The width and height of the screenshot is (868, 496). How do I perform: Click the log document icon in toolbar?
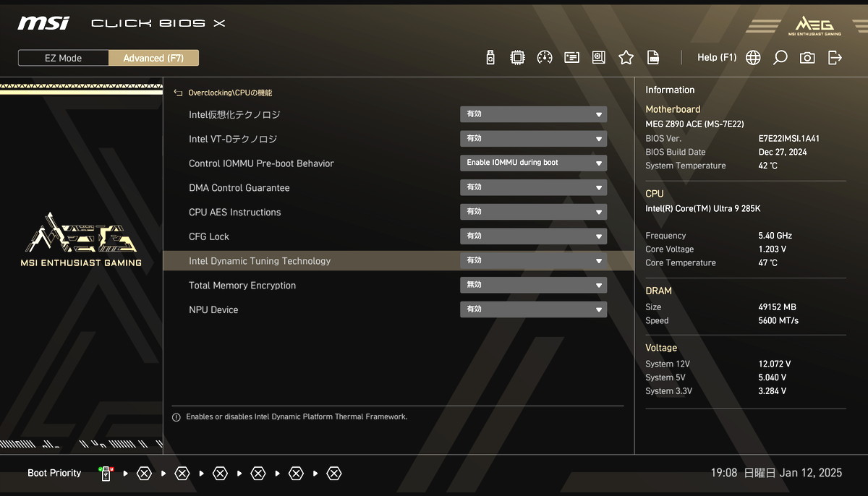tap(653, 58)
